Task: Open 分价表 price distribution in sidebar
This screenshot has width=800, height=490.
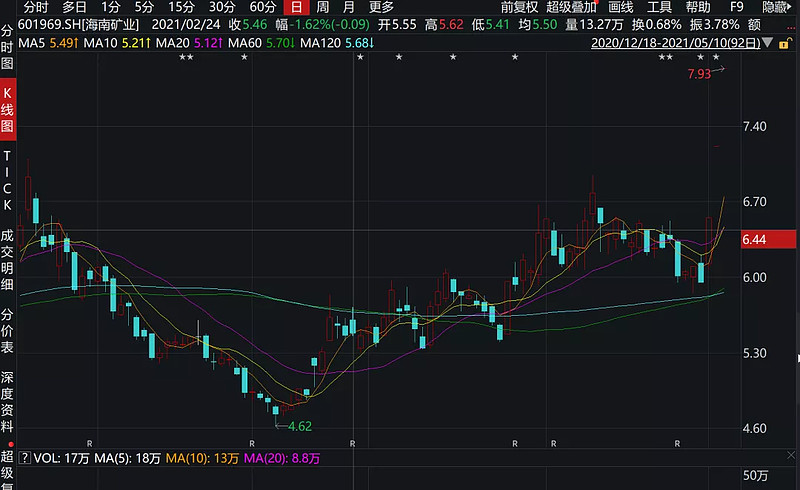Action: pyautogui.click(x=7, y=331)
